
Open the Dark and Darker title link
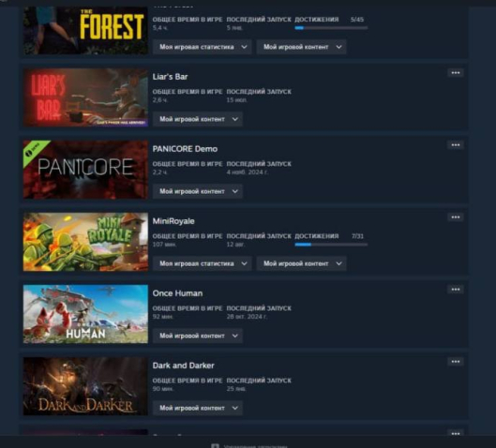[x=184, y=366]
